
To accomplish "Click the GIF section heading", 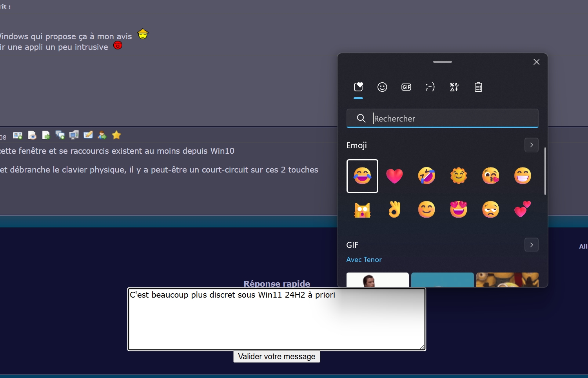I will pos(352,245).
